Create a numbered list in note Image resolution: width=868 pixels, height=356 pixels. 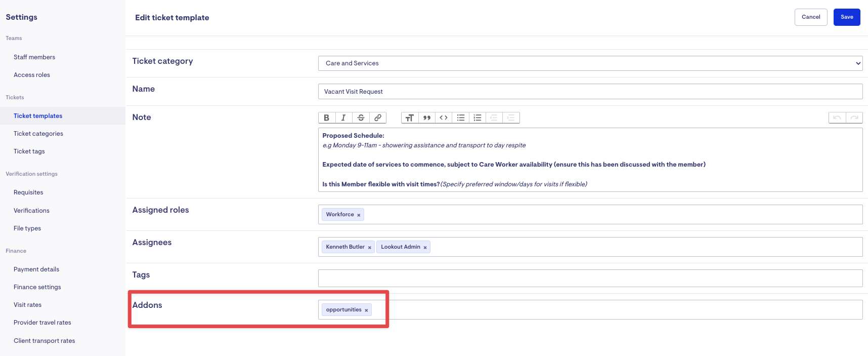[478, 118]
